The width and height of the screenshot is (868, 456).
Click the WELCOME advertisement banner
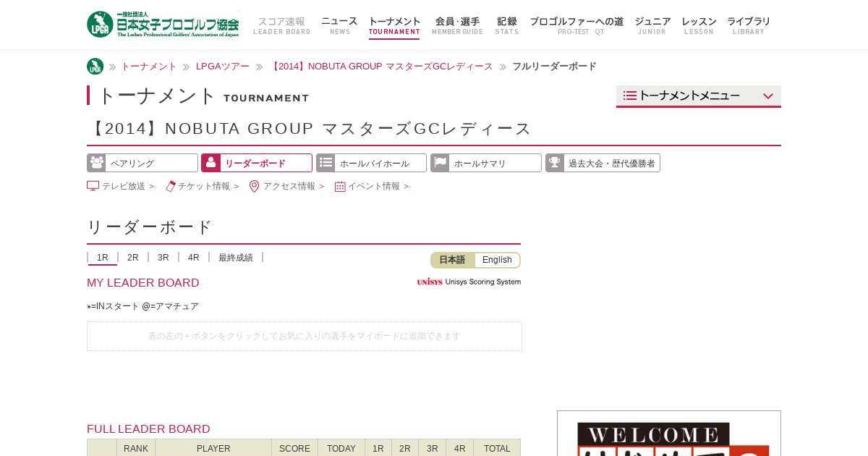669,434
